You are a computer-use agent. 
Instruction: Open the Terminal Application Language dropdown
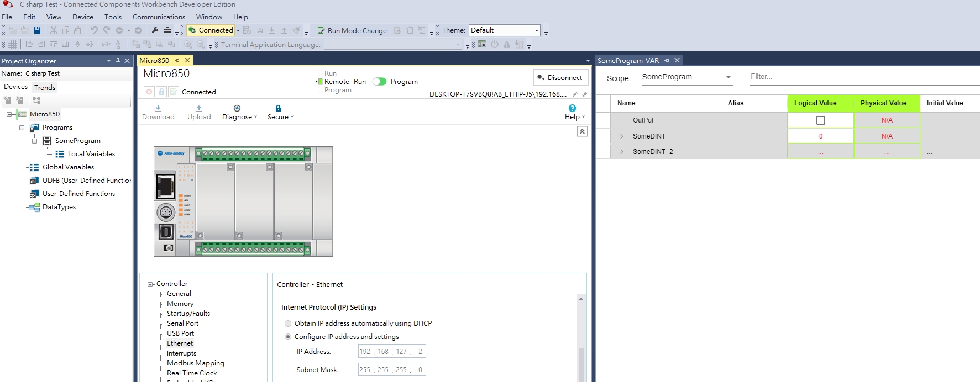point(393,45)
